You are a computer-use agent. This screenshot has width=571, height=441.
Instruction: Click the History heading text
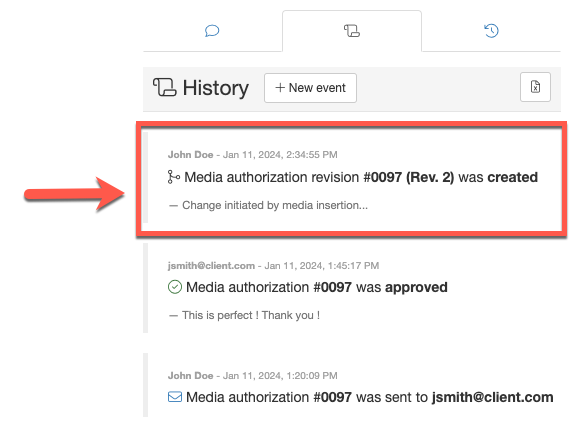pos(216,88)
